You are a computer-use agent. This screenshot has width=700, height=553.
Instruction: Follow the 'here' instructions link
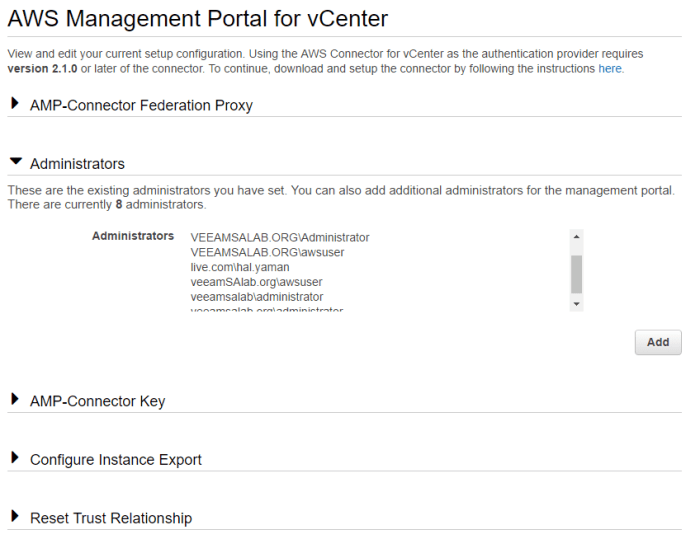610,69
